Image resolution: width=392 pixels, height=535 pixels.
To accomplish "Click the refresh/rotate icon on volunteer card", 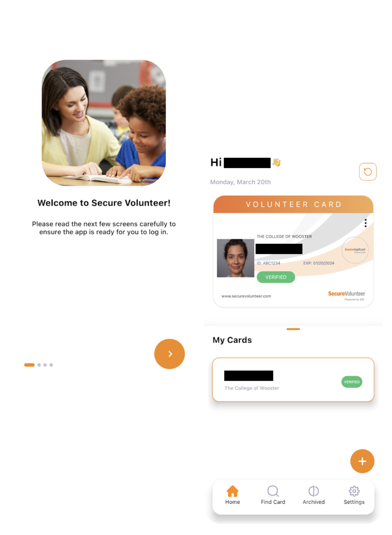I will [x=367, y=172].
